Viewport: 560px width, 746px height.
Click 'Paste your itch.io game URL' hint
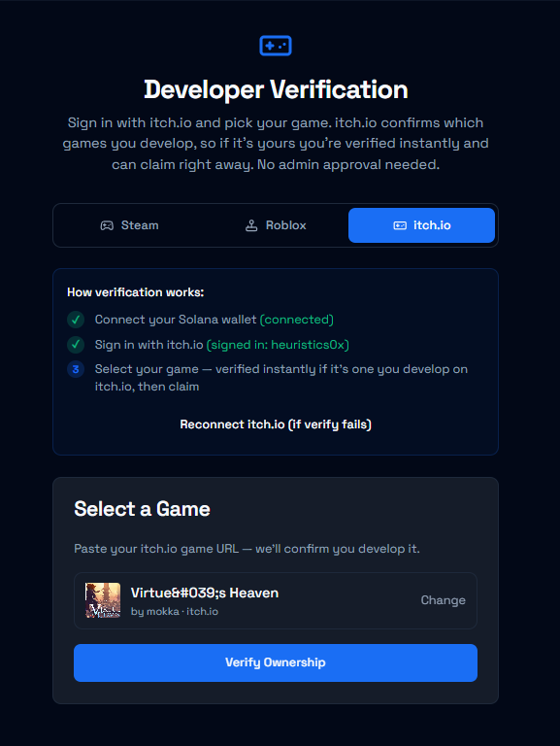247,549
